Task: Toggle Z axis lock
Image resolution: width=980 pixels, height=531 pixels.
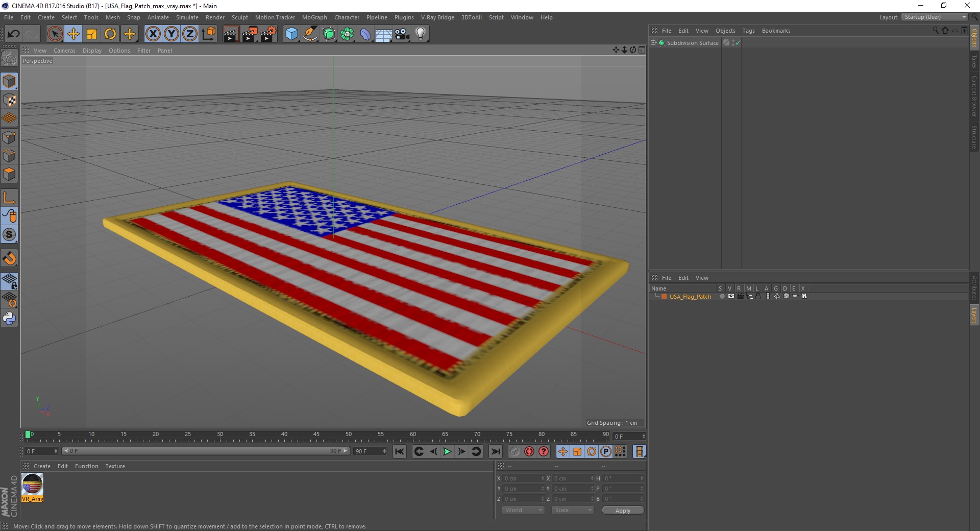Action: [190, 34]
